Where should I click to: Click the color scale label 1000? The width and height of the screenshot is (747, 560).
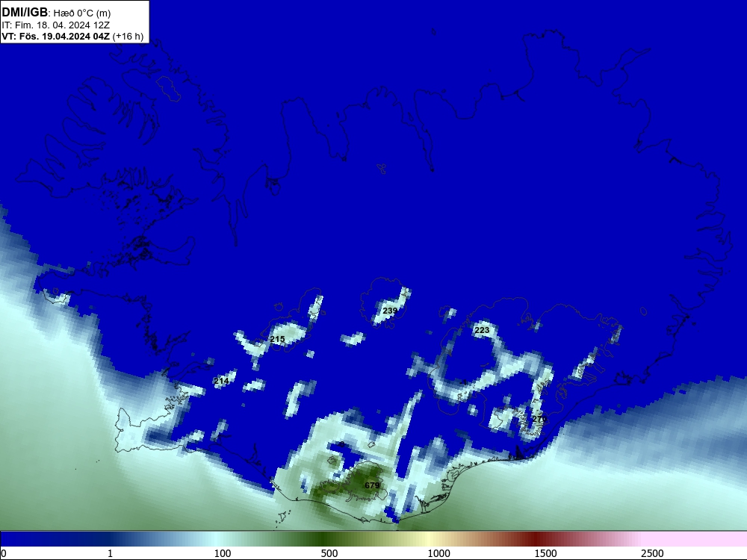(x=438, y=553)
